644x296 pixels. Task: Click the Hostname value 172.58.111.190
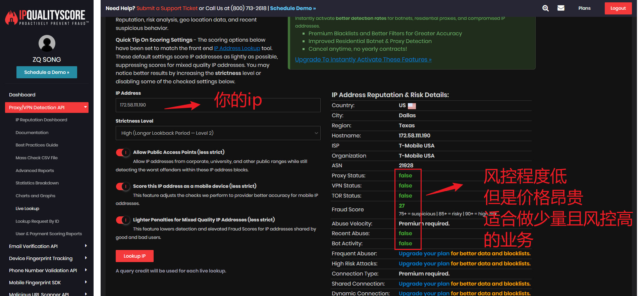tap(414, 136)
